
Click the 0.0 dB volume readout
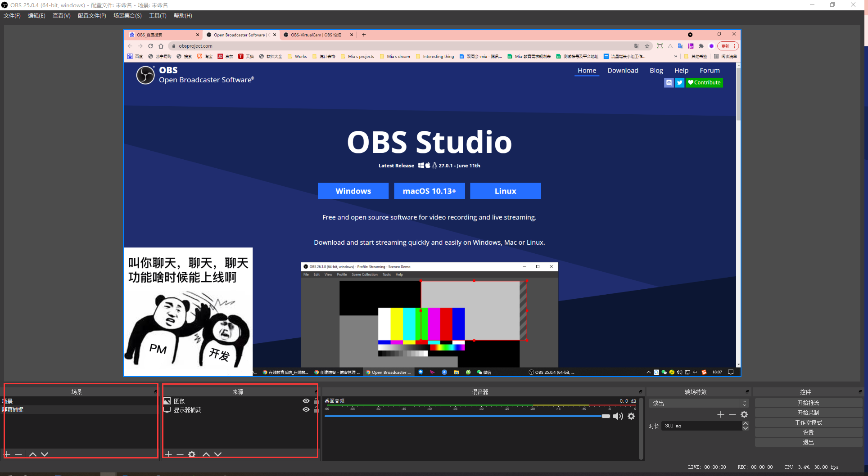[x=628, y=401]
